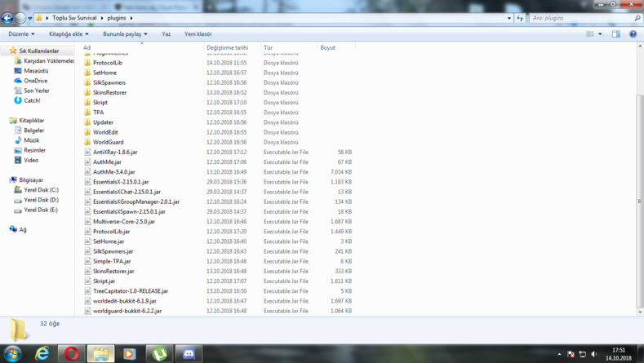Click 'Toplu Sw Survival' in address path
This screenshot has height=363, width=644.
pos(74,18)
